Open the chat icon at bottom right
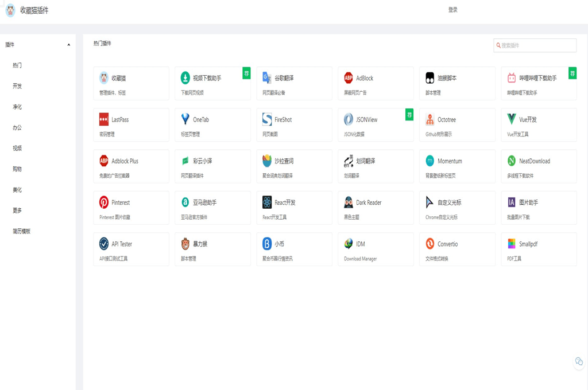 coord(579,361)
